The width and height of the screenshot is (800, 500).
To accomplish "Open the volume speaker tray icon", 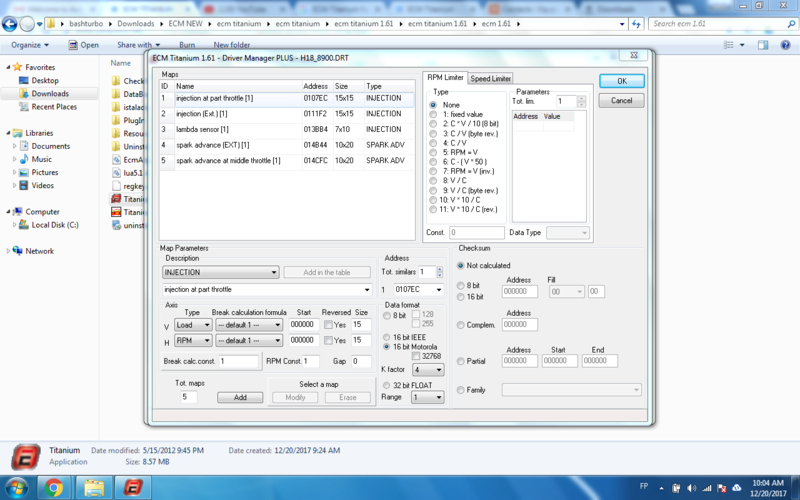I will pyautogui.click(x=691, y=488).
